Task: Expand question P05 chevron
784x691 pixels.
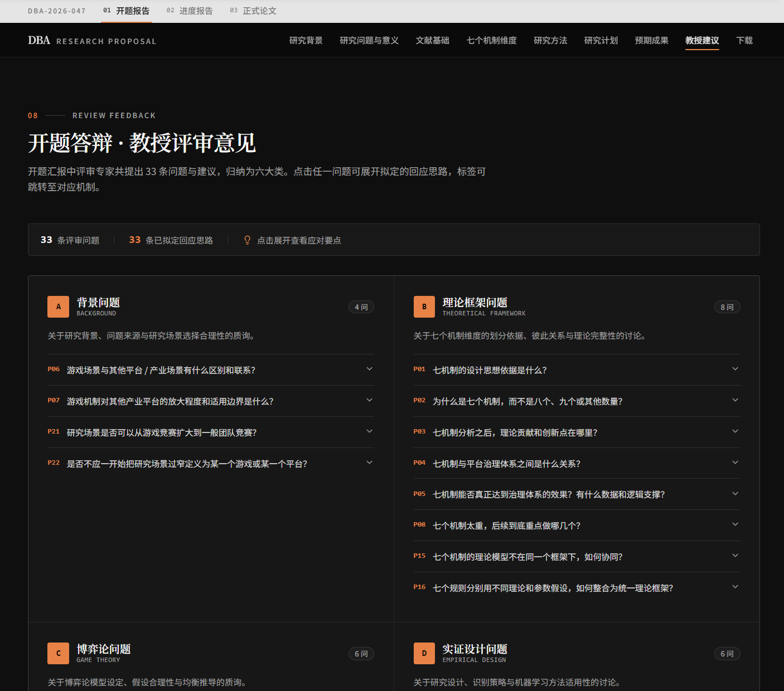Action: tap(735, 494)
